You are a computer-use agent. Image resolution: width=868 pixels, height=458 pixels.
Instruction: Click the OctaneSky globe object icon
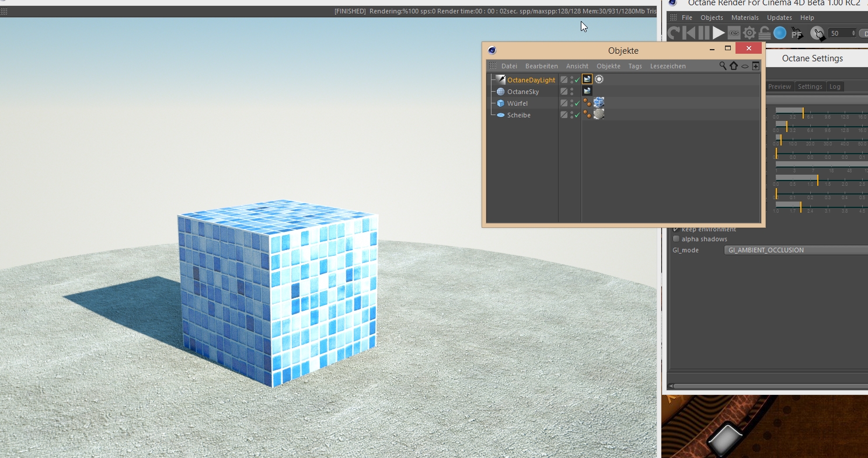coord(500,92)
